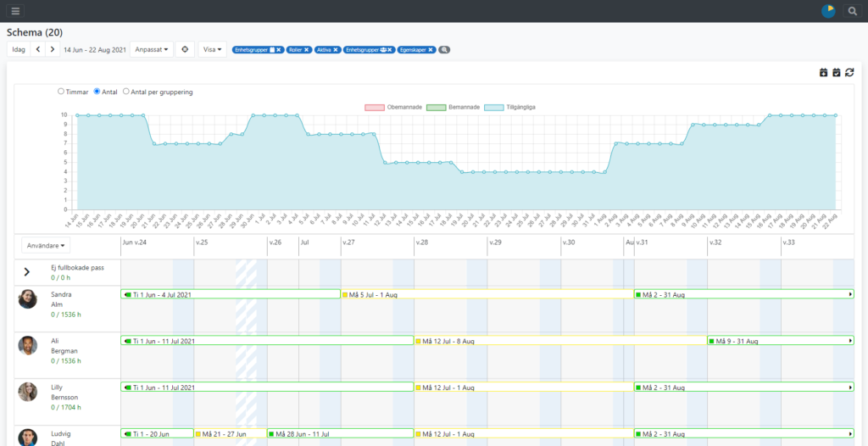This screenshot has height=446, width=868.
Task: Click the pie chart logo icon
Action: pos(828,11)
